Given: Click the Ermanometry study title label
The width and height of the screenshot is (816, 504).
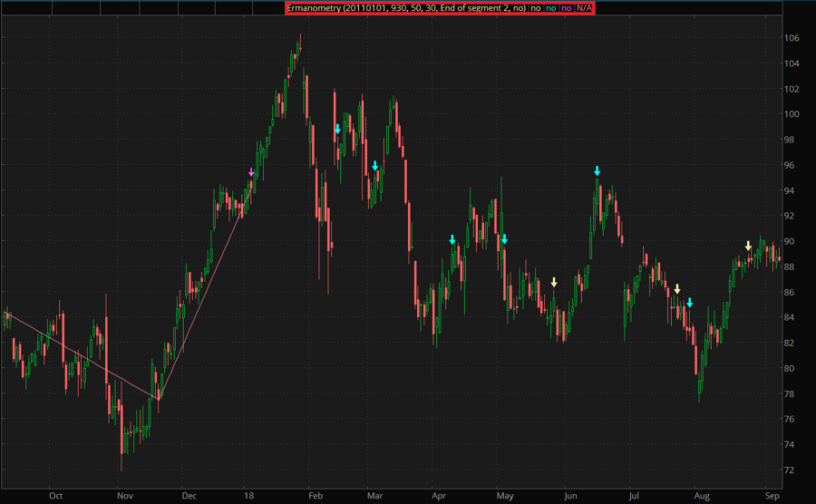Looking at the screenshot, I should point(404,7).
